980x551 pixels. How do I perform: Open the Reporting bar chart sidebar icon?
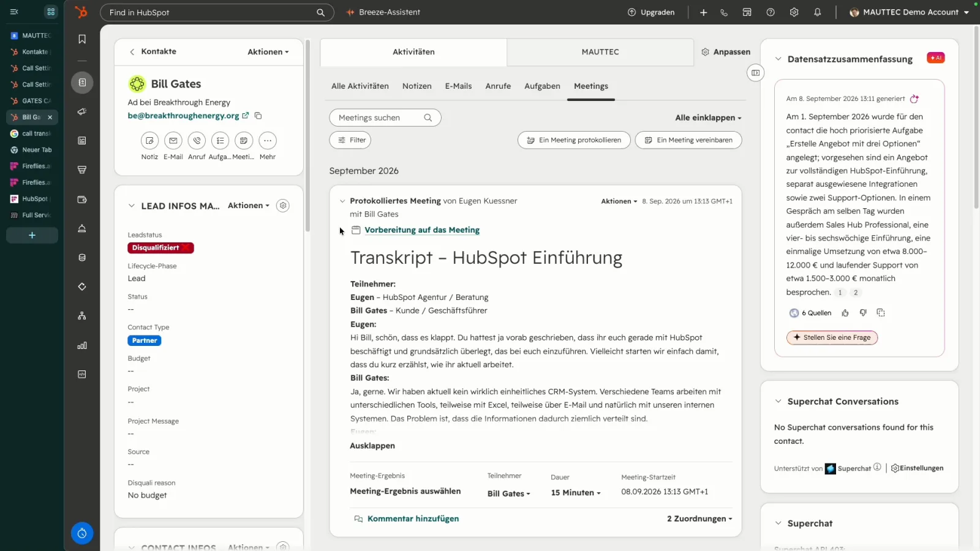click(x=82, y=345)
